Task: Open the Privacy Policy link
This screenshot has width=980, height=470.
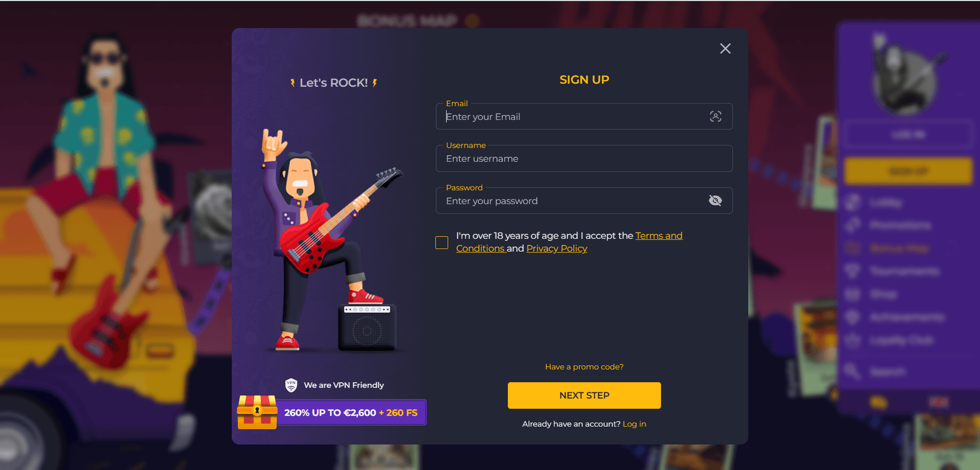Action: click(x=557, y=249)
